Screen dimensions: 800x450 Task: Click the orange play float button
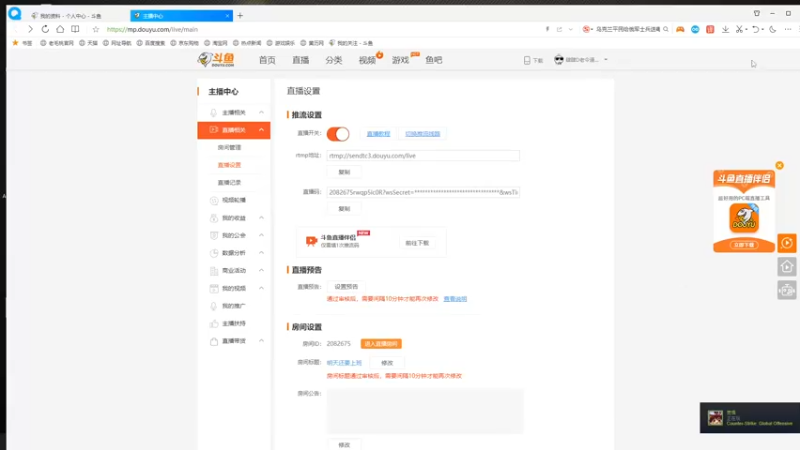click(x=787, y=243)
